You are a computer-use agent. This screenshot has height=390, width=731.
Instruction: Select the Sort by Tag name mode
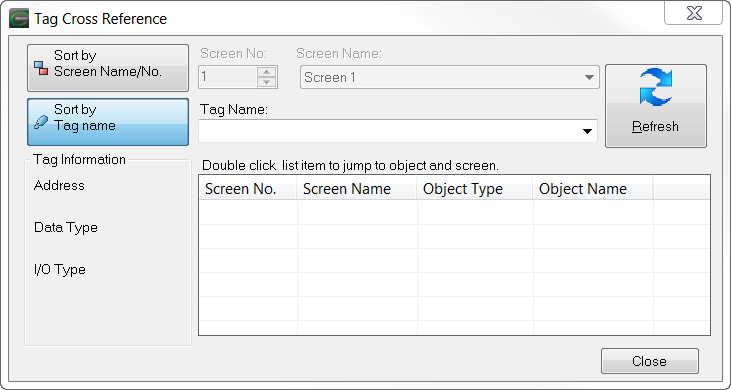(x=108, y=122)
